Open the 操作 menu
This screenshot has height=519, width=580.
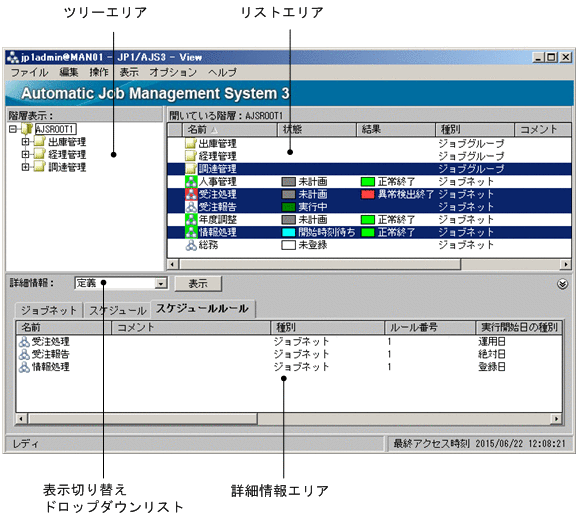(99, 72)
